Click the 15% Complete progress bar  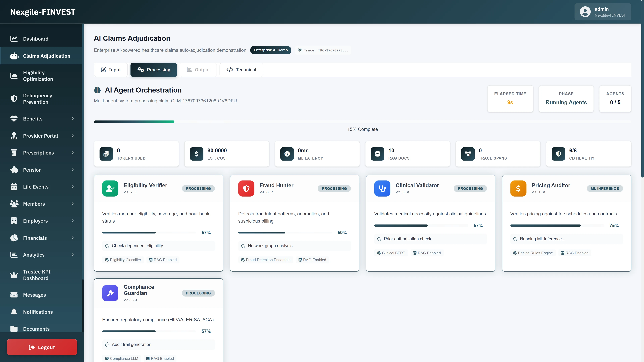[362, 122]
